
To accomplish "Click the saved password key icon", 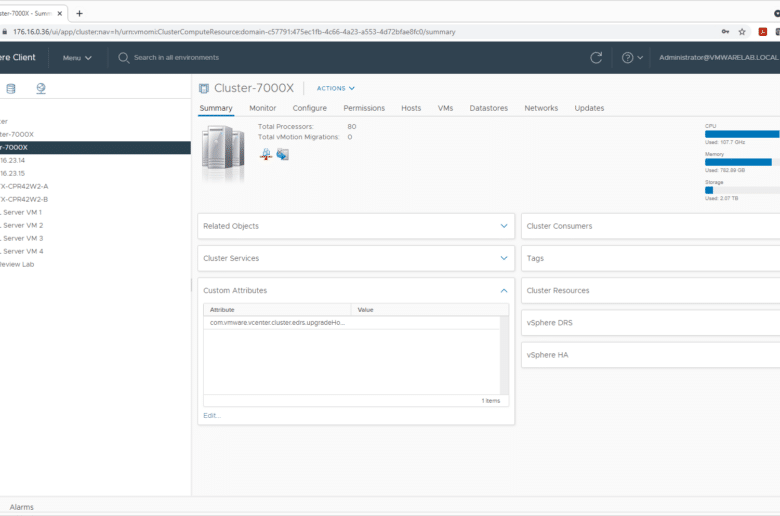I will tap(725, 32).
